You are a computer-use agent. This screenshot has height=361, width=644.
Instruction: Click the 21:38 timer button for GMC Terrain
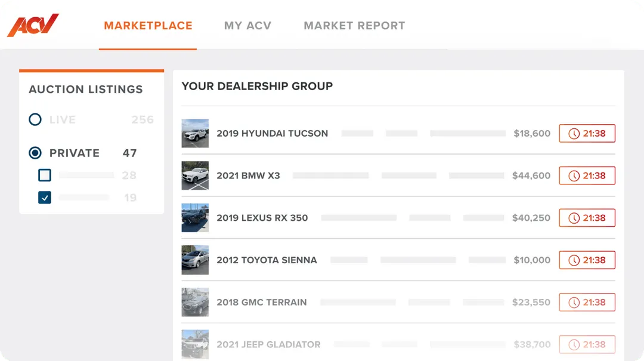pos(587,302)
